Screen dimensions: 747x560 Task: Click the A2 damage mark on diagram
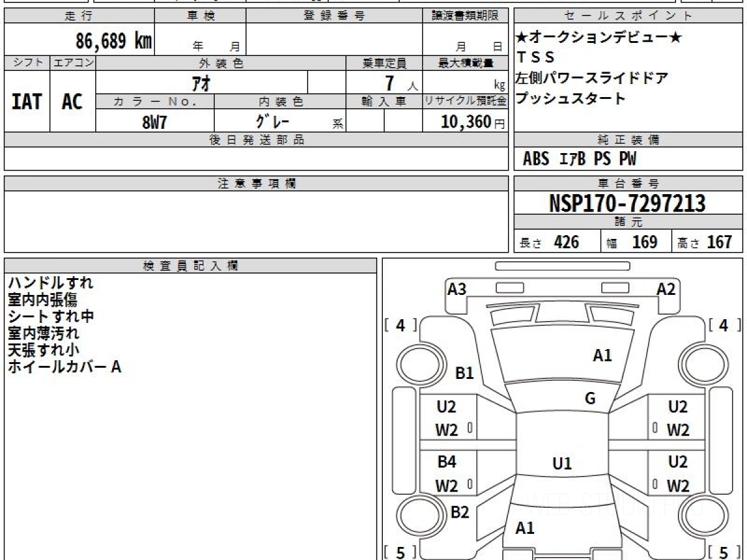tap(666, 289)
